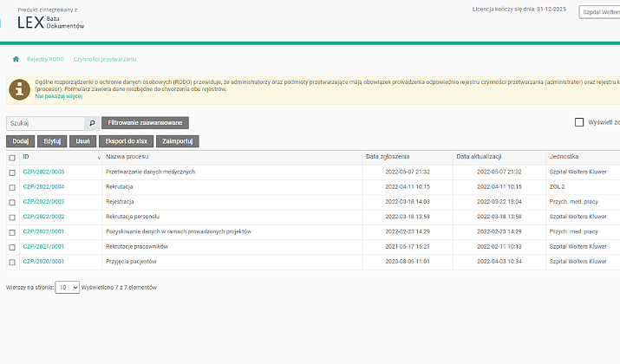
Task: Open Filtrowanie zaawansowane filter panel
Action: tap(145, 123)
